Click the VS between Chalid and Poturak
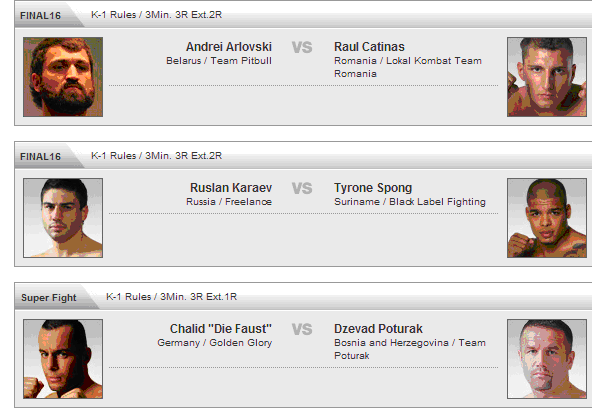This screenshot has height=415, width=592. (302, 329)
